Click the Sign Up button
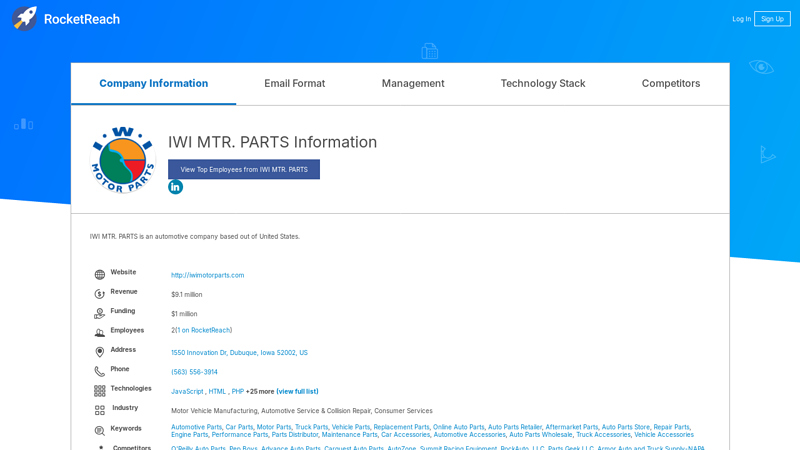The height and width of the screenshot is (450, 800). coord(772,19)
